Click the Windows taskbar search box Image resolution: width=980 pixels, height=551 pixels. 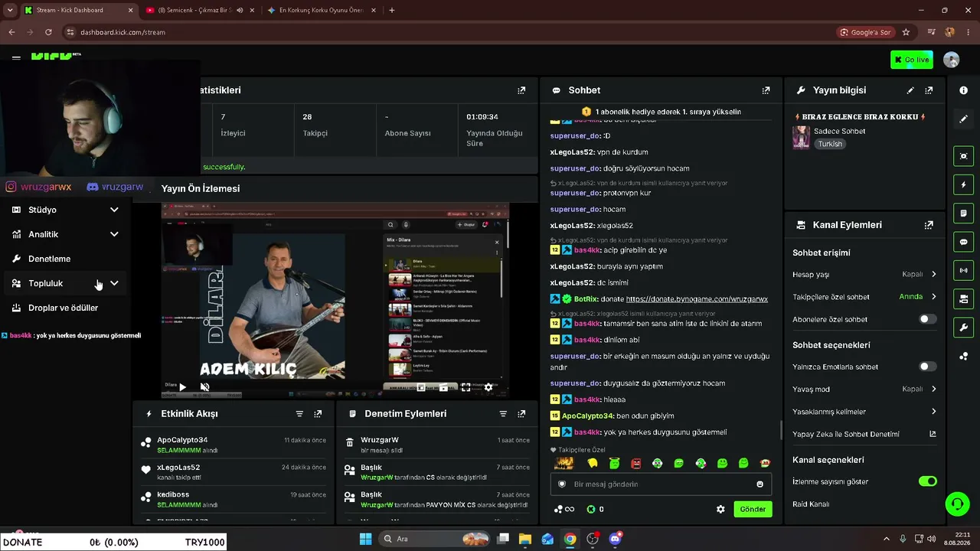click(x=434, y=539)
